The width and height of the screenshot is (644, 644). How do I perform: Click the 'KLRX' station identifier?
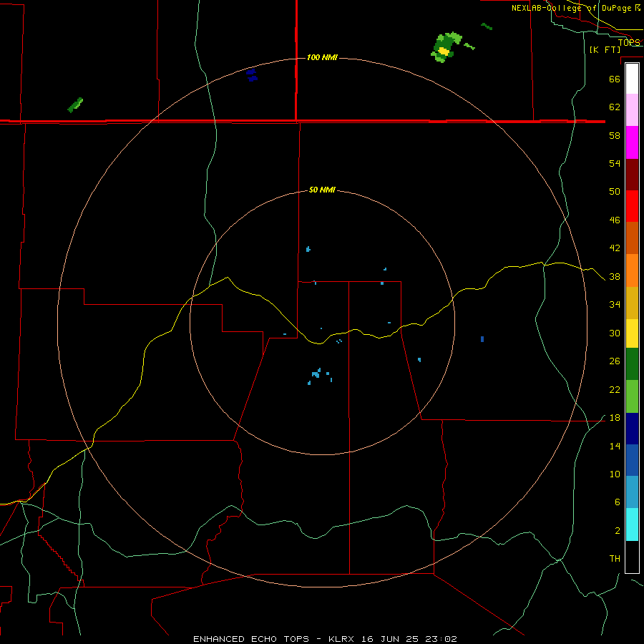click(343, 639)
